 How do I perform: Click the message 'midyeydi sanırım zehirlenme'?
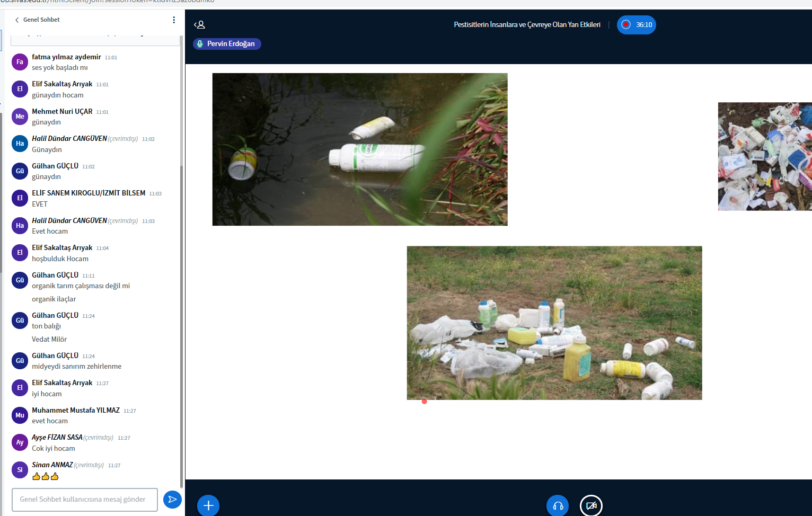click(76, 367)
